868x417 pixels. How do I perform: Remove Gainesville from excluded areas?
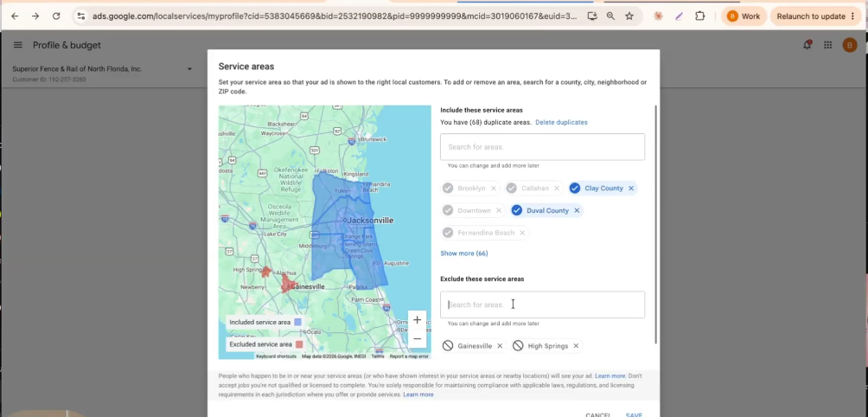[500, 345]
